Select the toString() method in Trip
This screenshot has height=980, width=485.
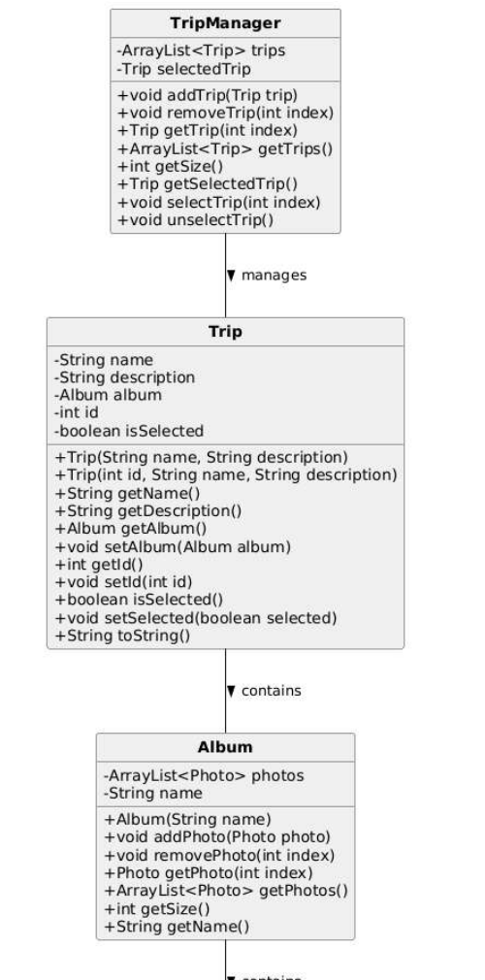[122, 637]
